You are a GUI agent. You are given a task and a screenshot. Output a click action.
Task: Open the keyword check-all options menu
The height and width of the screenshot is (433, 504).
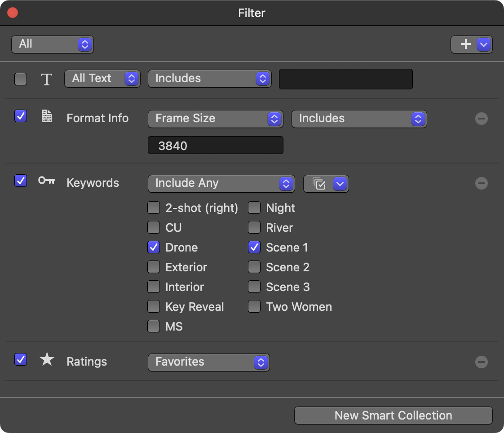pyautogui.click(x=326, y=184)
